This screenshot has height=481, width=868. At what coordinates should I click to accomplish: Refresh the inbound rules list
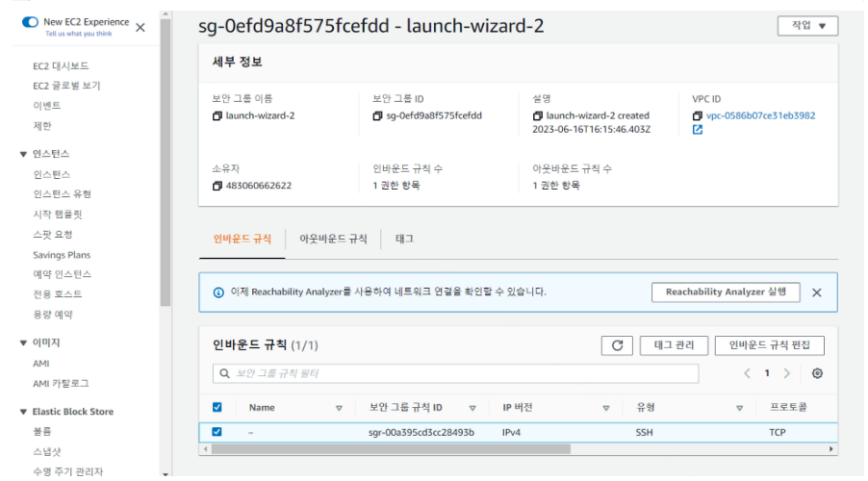(617, 345)
